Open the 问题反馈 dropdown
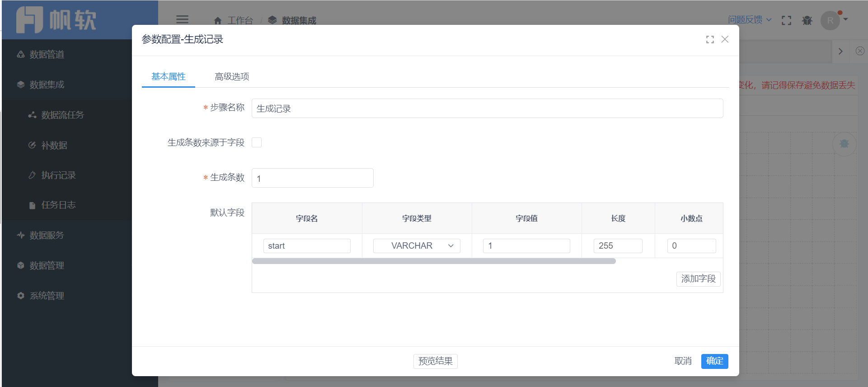 (750, 20)
